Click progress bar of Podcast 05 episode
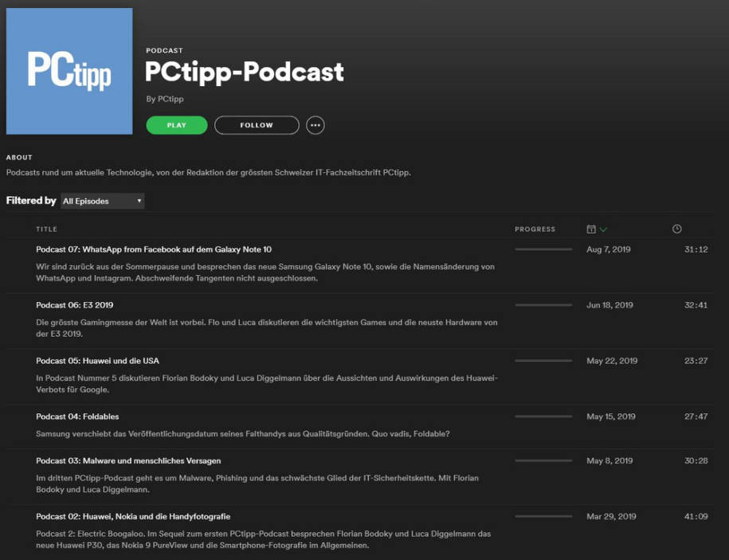This screenshot has height=560, width=729. (x=543, y=361)
